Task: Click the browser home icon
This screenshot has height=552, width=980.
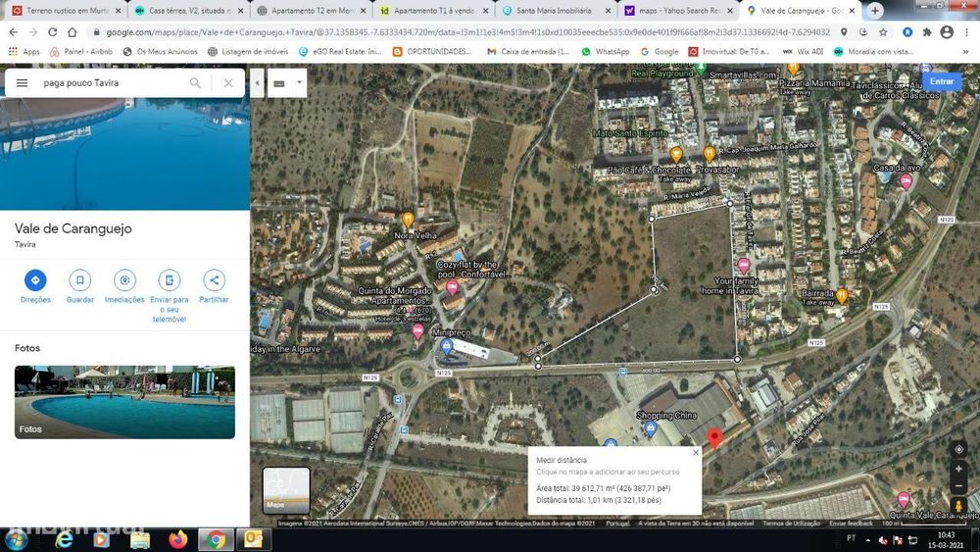Action: tap(73, 32)
